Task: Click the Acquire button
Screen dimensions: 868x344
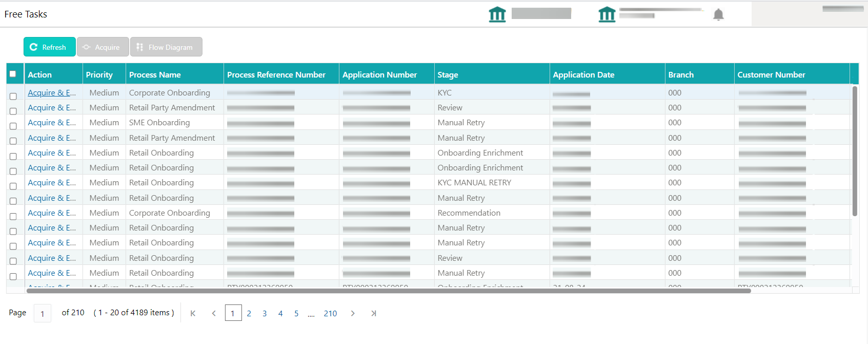Action: (x=103, y=47)
